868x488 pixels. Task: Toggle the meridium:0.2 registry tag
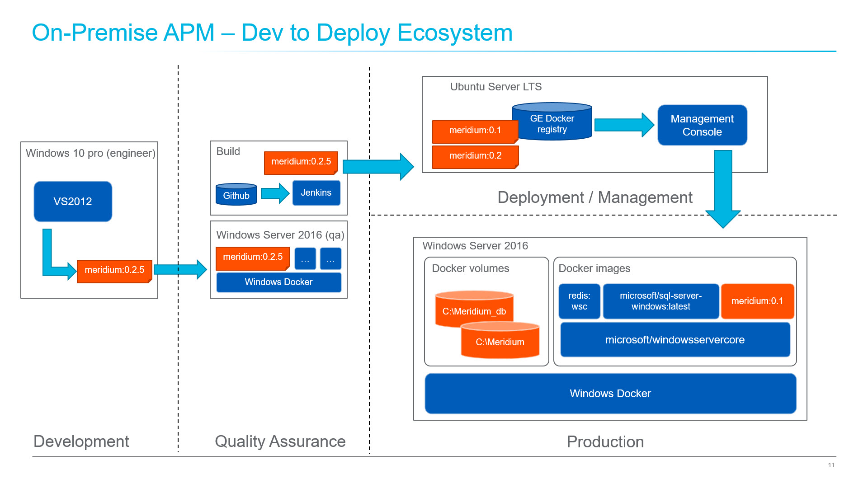pos(475,156)
